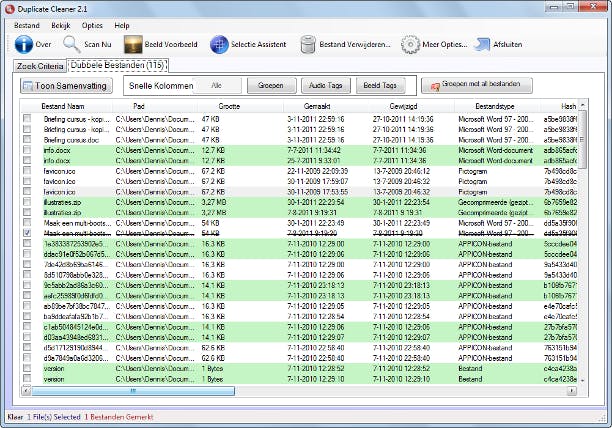Viewport: 612px width, 428px height.
Task: Check the first version file checkbox
Action: coord(27,368)
